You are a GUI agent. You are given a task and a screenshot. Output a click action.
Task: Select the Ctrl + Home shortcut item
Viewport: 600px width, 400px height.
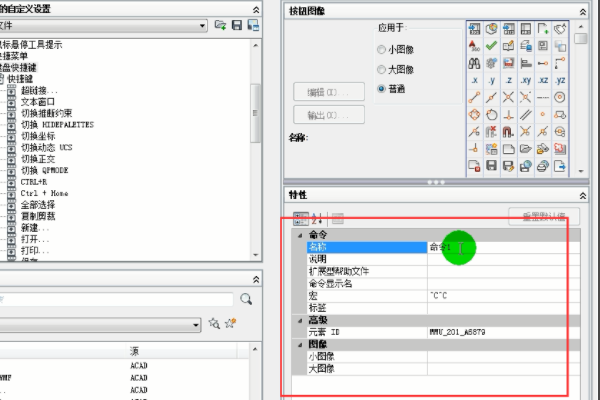point(44,193)
